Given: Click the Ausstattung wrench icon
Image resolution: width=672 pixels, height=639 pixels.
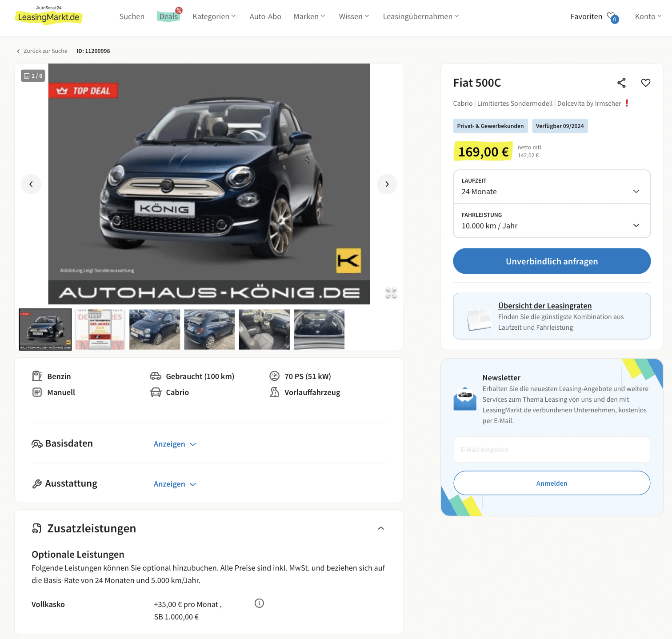Looking at the screenshot, I should pos(37,483).
